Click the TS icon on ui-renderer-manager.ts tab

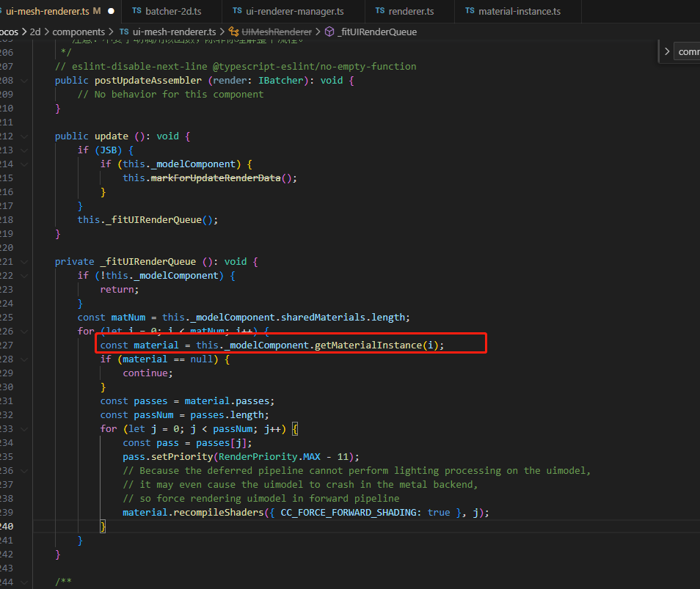point(237,11)
